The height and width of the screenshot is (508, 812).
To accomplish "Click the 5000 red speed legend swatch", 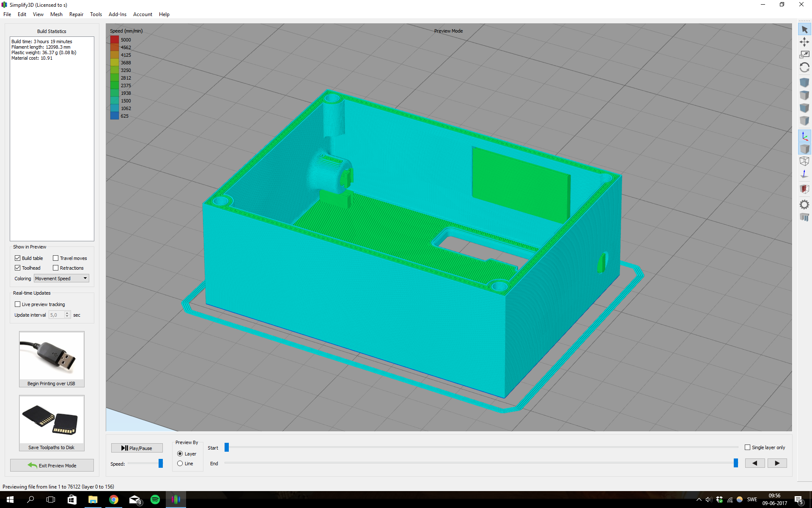I will click(x=115, y=40).
